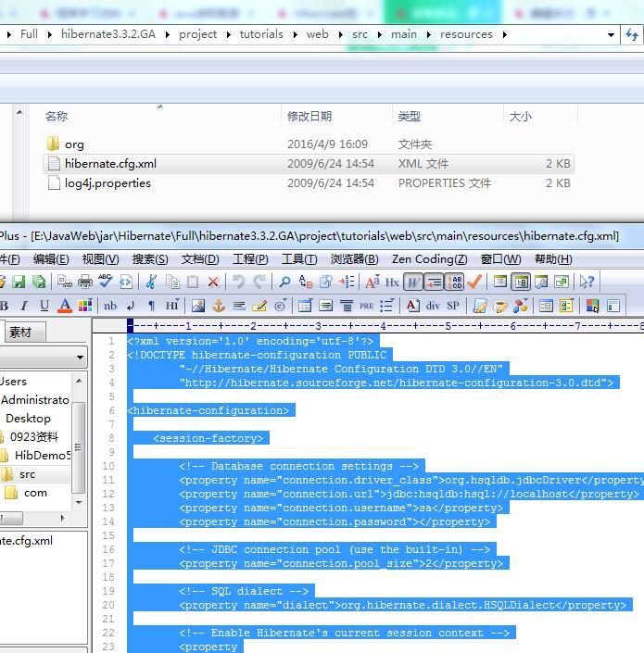
Task: Click the context help cursor icon
Action: pyautogui.click(x=587, y=282)
